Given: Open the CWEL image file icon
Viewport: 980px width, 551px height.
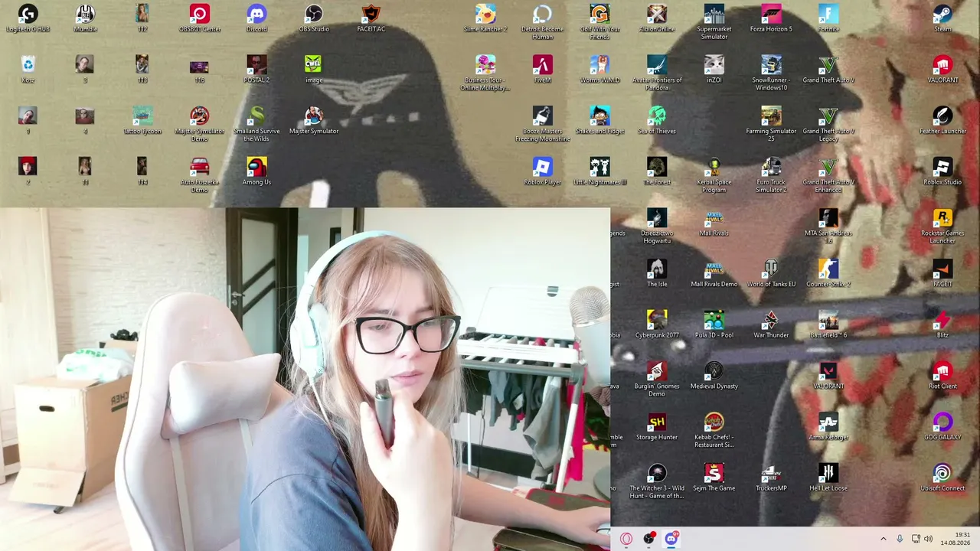Looking at the screenshot, I should coord(314,70).
